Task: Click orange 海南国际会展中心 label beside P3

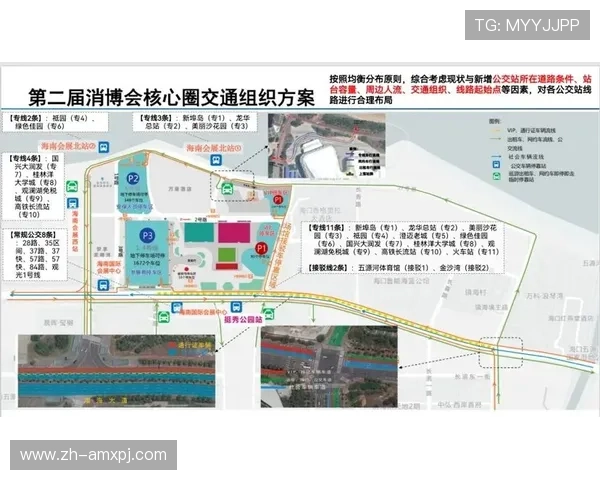Action: point(109,267)
